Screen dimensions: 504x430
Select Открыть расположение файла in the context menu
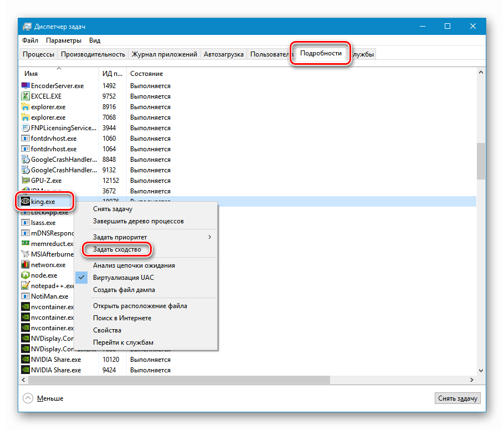tap(140, 306)
